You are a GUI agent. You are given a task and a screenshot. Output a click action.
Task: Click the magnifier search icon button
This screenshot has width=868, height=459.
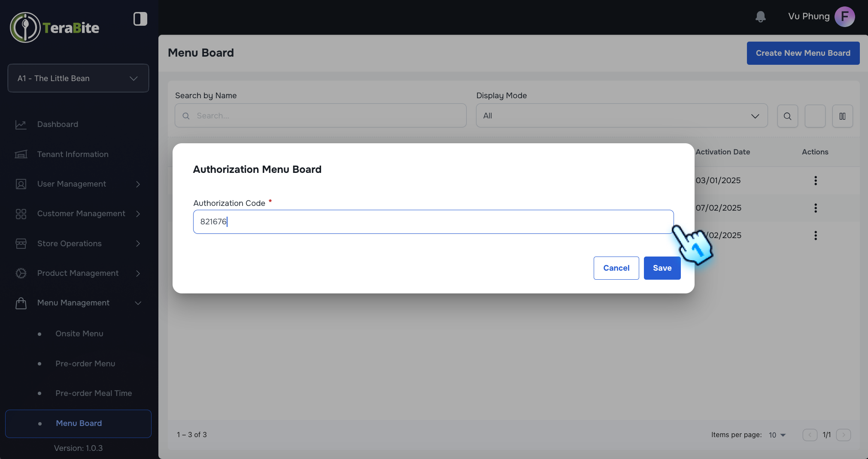coord(787,116)
